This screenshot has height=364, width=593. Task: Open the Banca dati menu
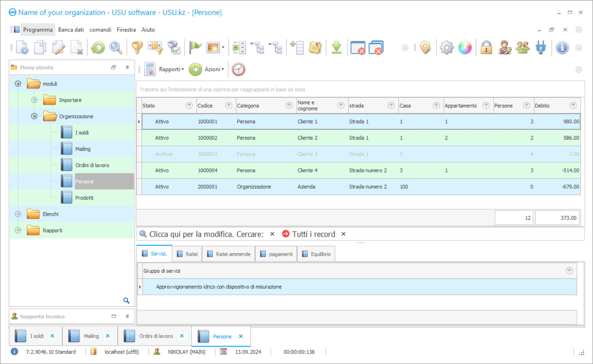click(x=71, y=30)
